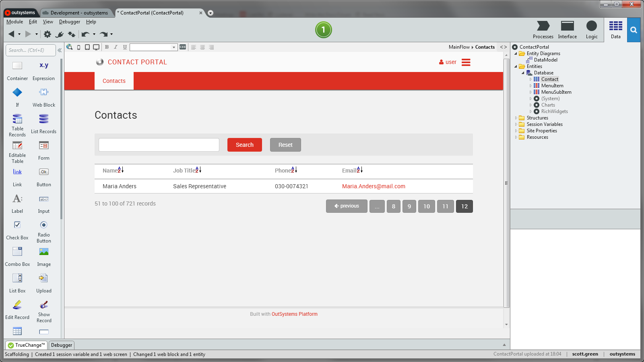Select the Upload widget
The height and width of the screenshot is (362, 644).
tap(44, 283)
